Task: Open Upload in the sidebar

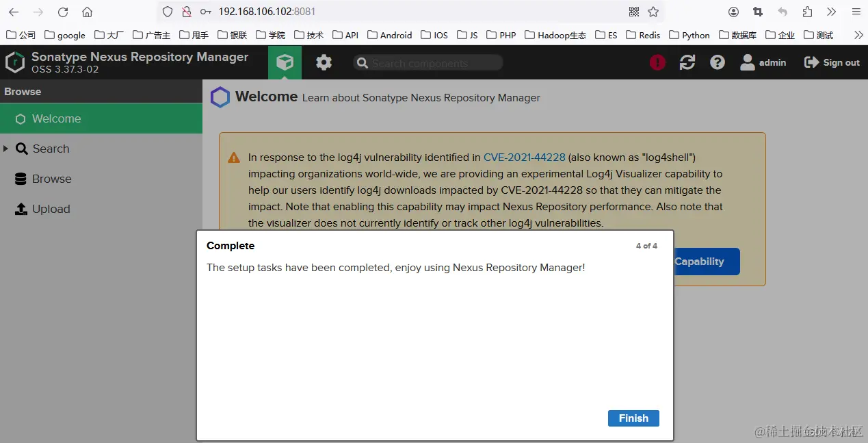Action: tap(101, 209)
